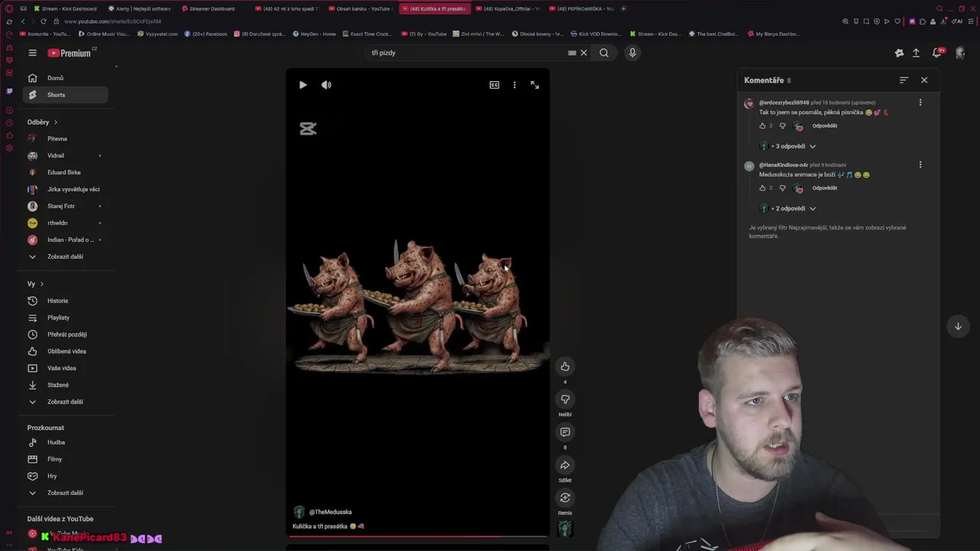This screenshot has width=980, height=551.
Task: Open Stažené downloads in sidebar
Action: pyautogui.click(x=65, y=385)
